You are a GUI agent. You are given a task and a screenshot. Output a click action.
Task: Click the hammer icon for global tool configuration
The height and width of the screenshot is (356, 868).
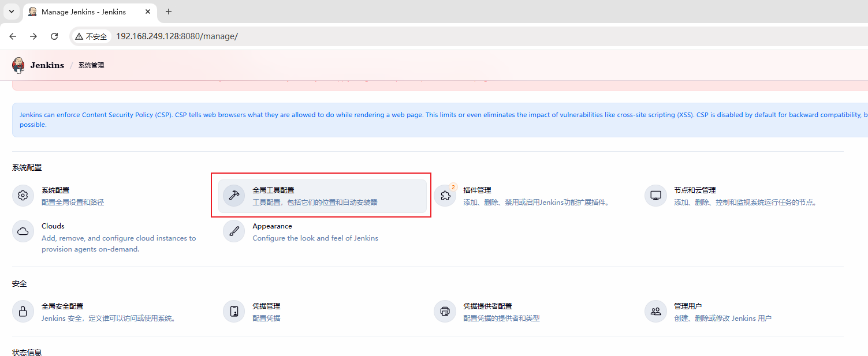point(234,196)
